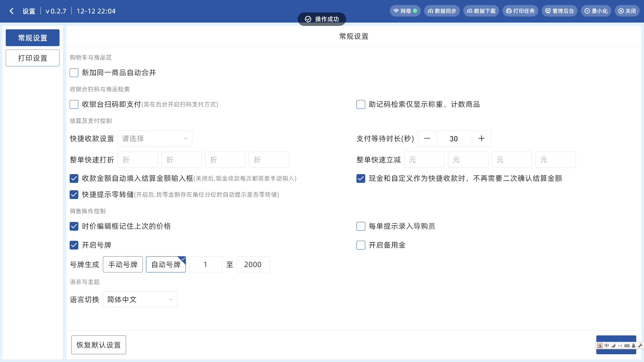Expand the 快捷收款设置 dropdown
This screenshot has width=644, height=362.
(155, 139)
